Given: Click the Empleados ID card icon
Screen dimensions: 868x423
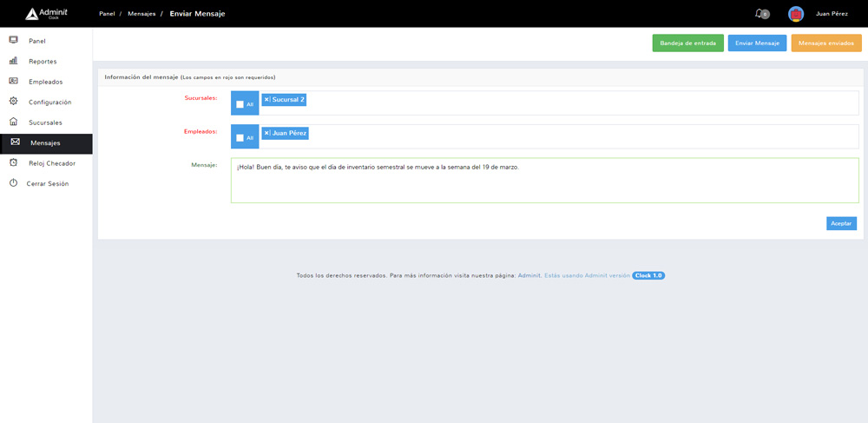Looking at the screenshot, I should coord(13,81).
